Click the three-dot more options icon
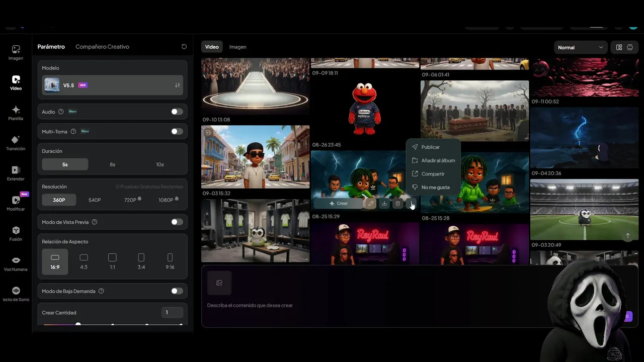This screenshot has height=362, width=644. coord(412,204)
